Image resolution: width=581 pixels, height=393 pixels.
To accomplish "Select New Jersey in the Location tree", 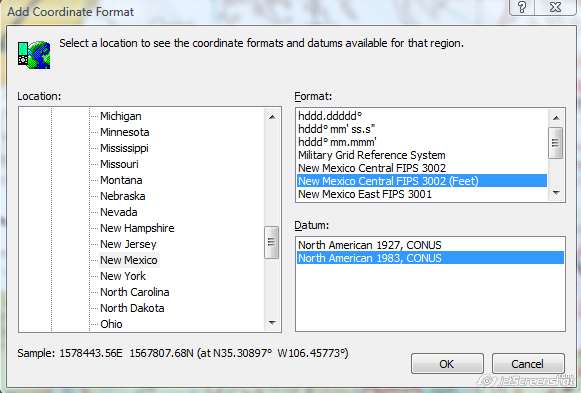I will 128,244.
